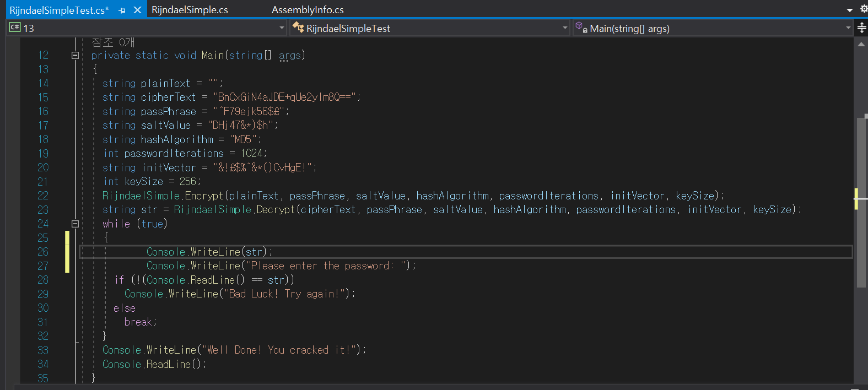Click 'keySize' variable on line 21

click(x=144, y=181)
